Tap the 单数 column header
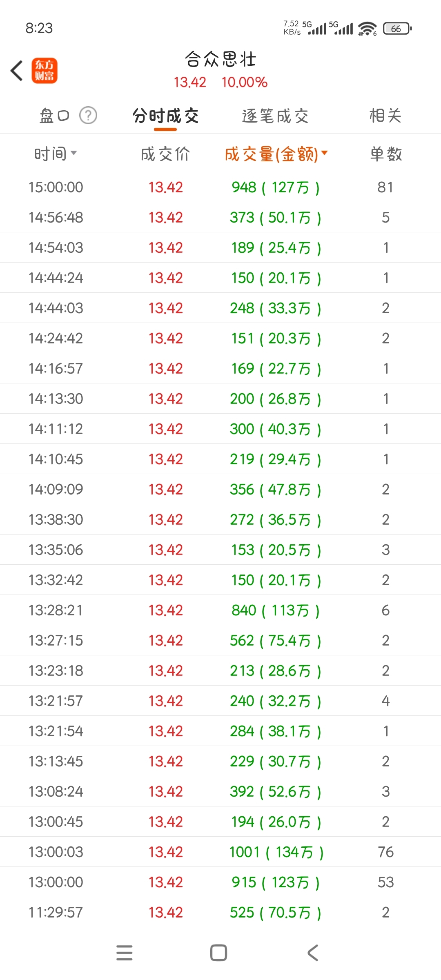Image resolution: width=441 pixels, height=980 pixels. tap(386, 154)
